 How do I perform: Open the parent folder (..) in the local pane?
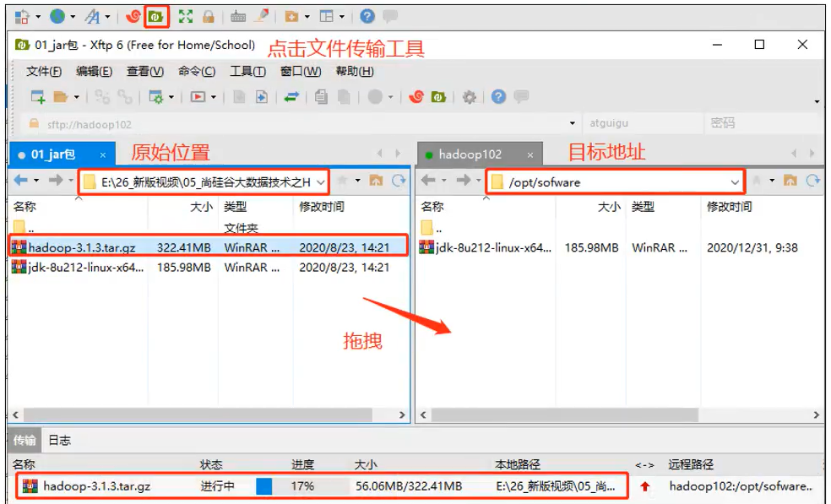tap(24, 228)
